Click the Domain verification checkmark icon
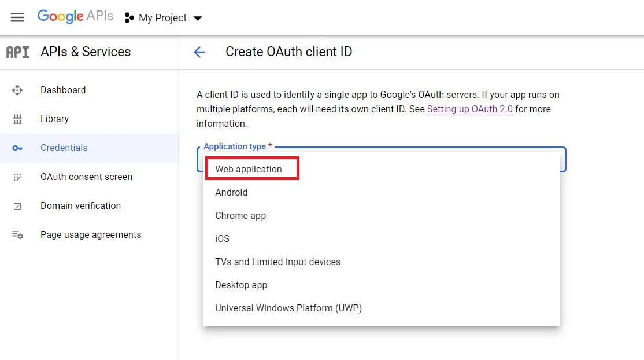Screen dimensions: 644x360 17,205
